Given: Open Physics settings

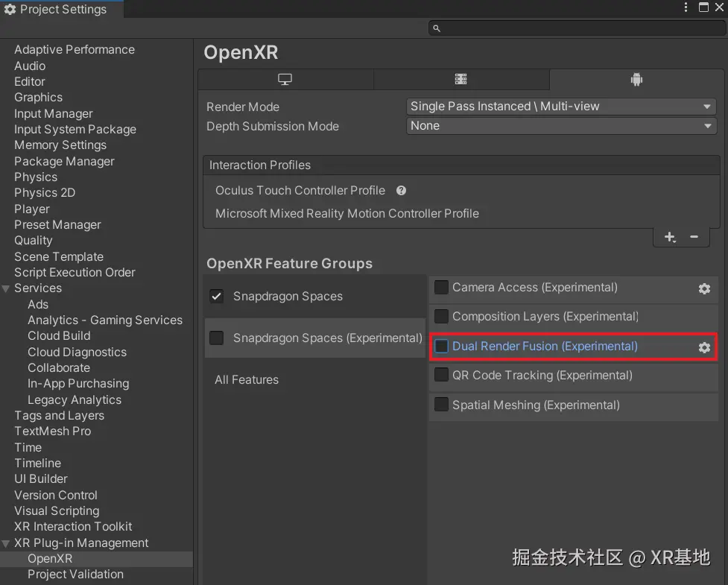Looking at the screenshot, I should (36, 177).
